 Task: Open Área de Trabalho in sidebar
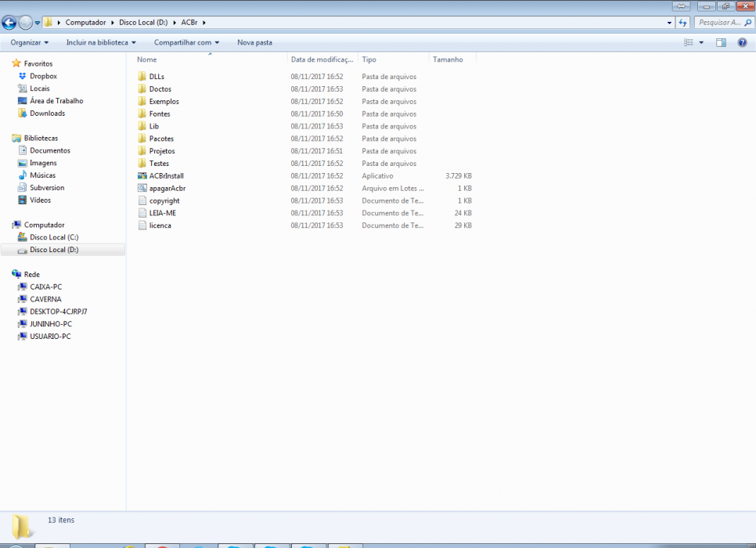click(x=56, y=101)
